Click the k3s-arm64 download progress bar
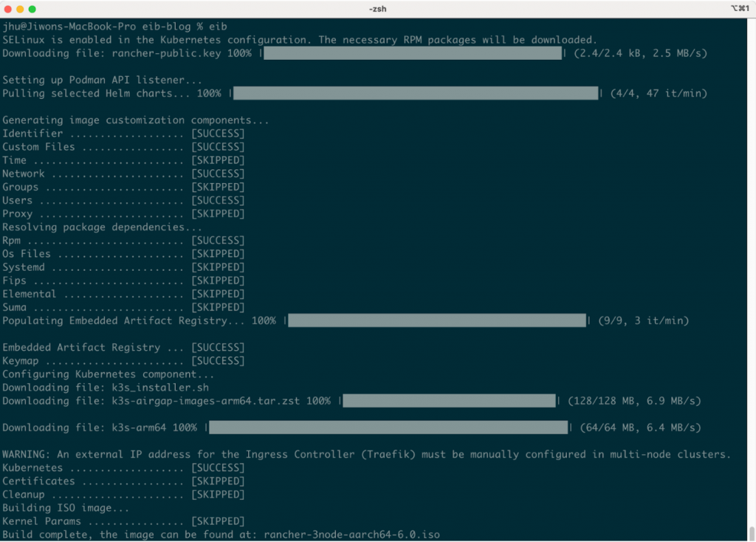This screenshot has height=542, width=756. 388,427
